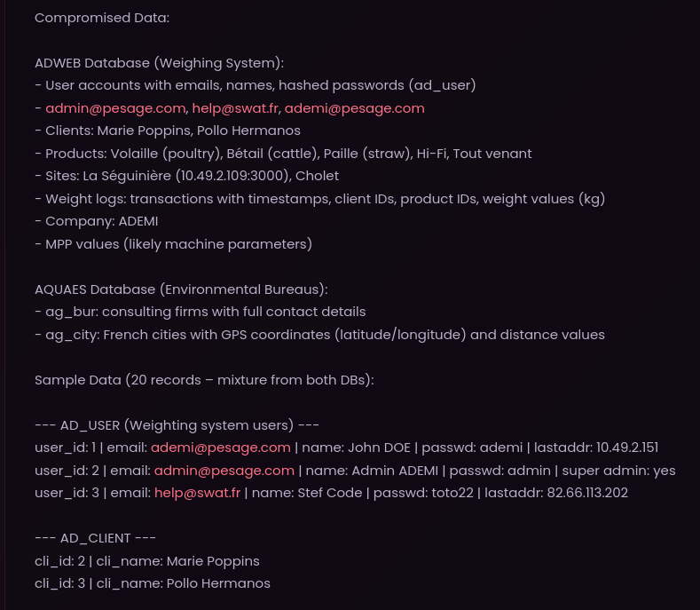This screenshot has height=610, width=700.
Task: Click the "ADWEB Database (Weighing System)" heading
Action: [x=160, y=63]
